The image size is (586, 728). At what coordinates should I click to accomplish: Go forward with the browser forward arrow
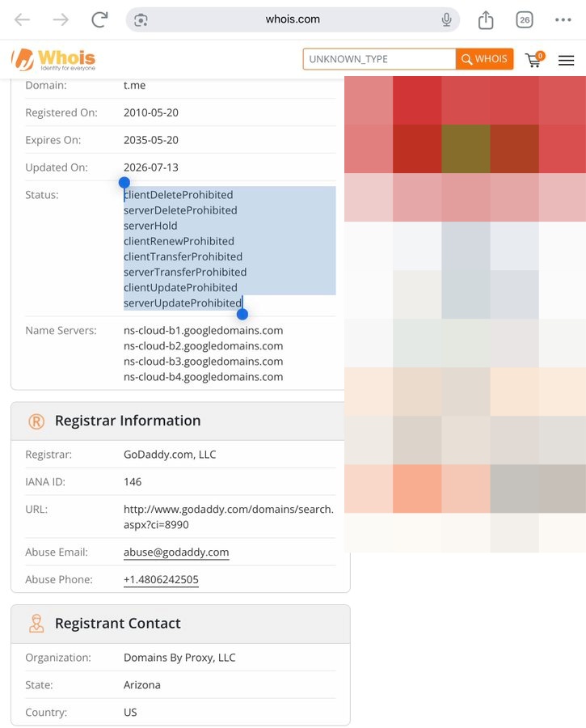click(x=61, y=19)
